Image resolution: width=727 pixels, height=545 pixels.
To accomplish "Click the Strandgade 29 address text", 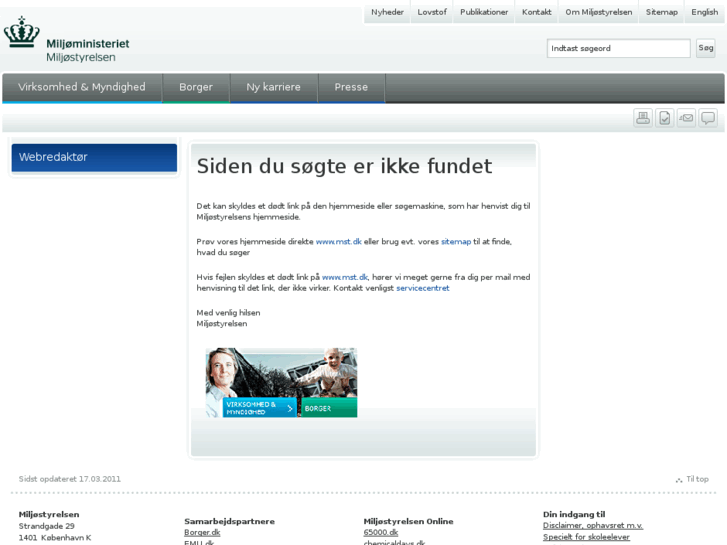I will tap(46, 526).
